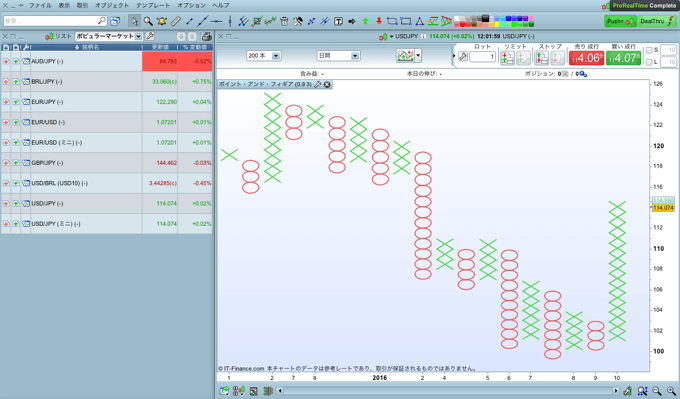Select the ruler measuring tool

[x=175, y=21]
